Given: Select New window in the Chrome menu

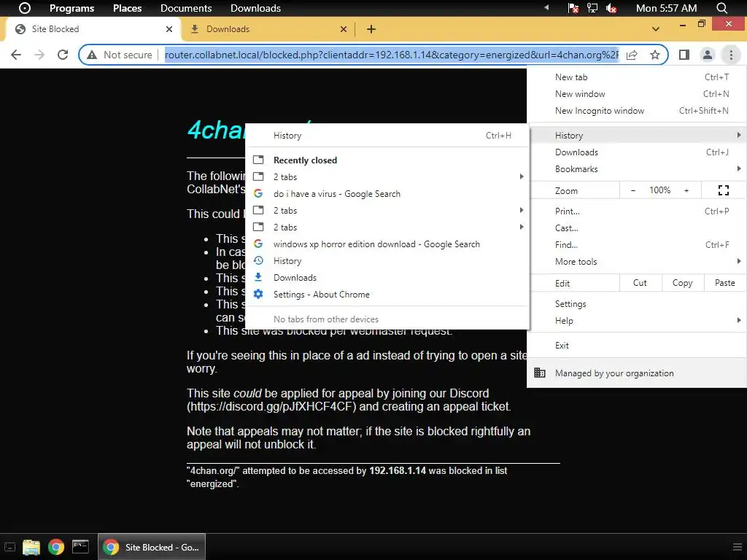Looking at the screenshot, I should 636,94.
